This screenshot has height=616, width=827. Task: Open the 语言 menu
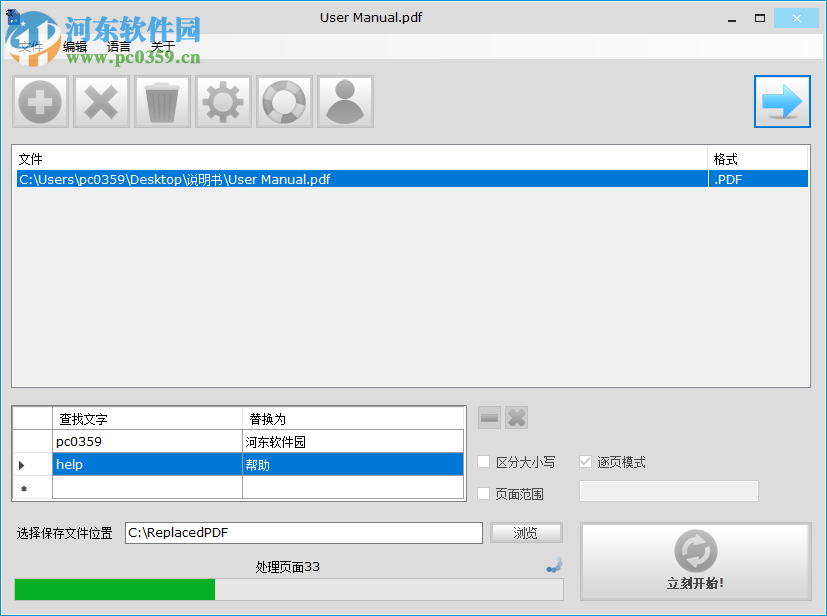tap(119, 46)
